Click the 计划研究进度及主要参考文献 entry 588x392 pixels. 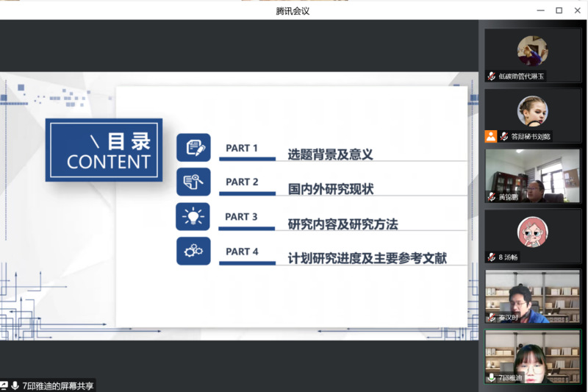(367, 258)
